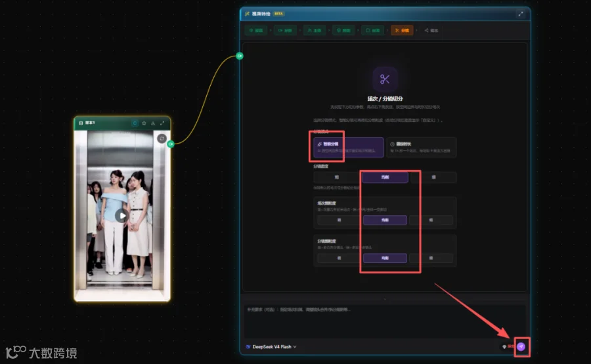Click the 样本1 card title
The image size is (591, 364).
(x=90, y=123)
